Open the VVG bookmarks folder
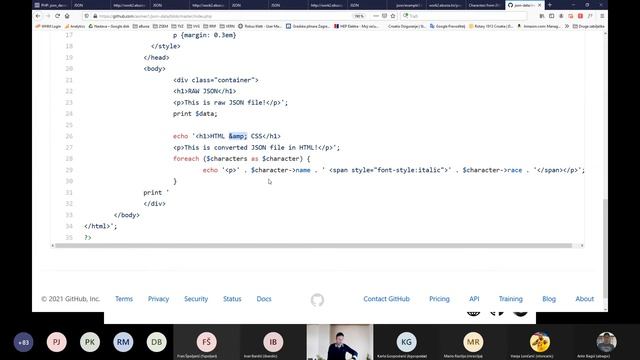The image size is (640, 360). (193, 26)
